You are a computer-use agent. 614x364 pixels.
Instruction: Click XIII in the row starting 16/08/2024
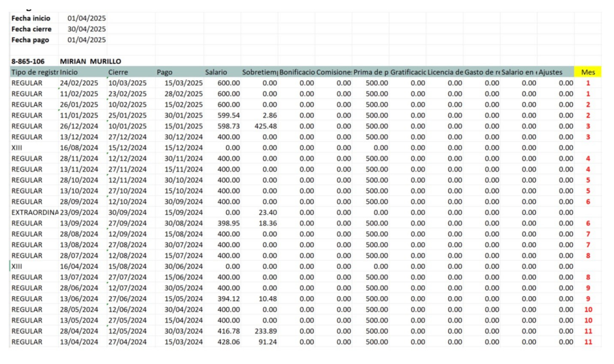(17, 148)
